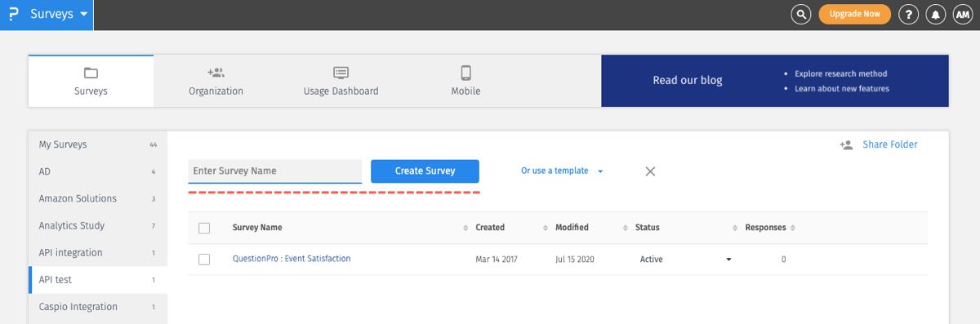Open QuestionPro : Event Satisfaction survey
Screen dimensions: 980x324
pos(292,259)
